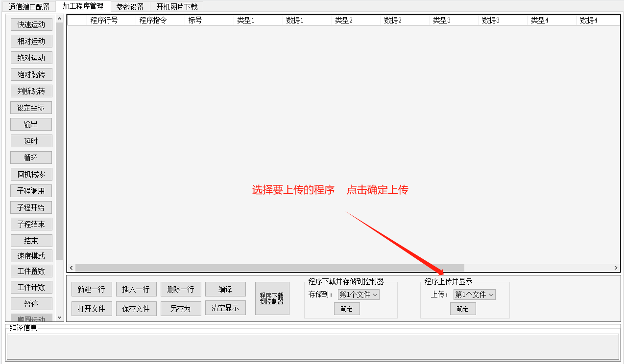The height and width of the screenshot is (364, 624).
Task: Insert an 绝对跳转 instruction
Action: click(31, 74)
